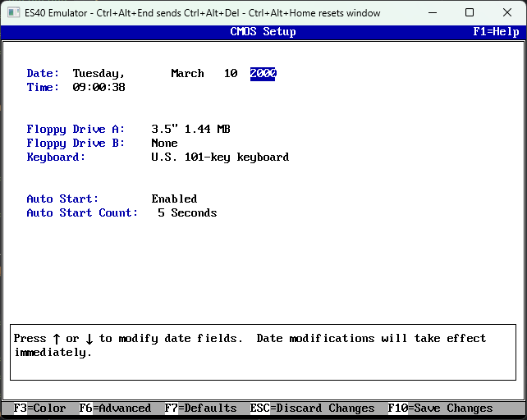Click the ES40 Emulator title bar icon
527x420 pixels.
point(13,13)
